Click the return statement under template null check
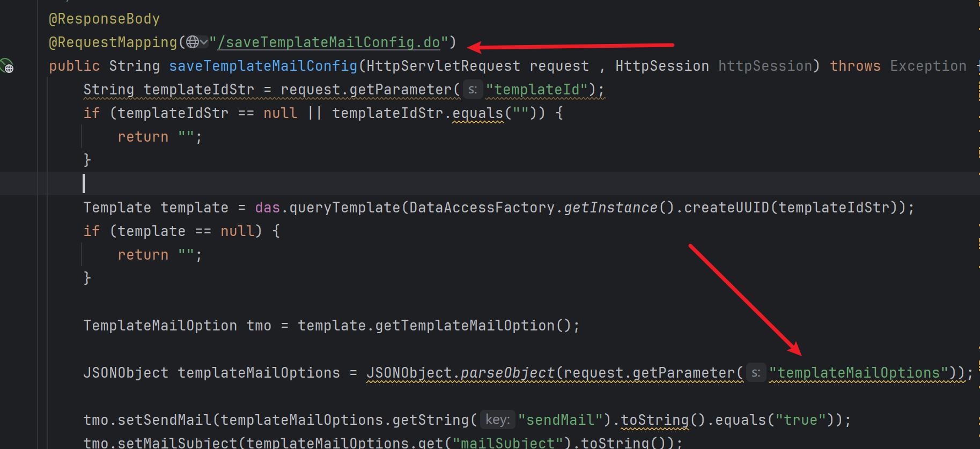Screen dimensions: 980x449 pos(160,255)
